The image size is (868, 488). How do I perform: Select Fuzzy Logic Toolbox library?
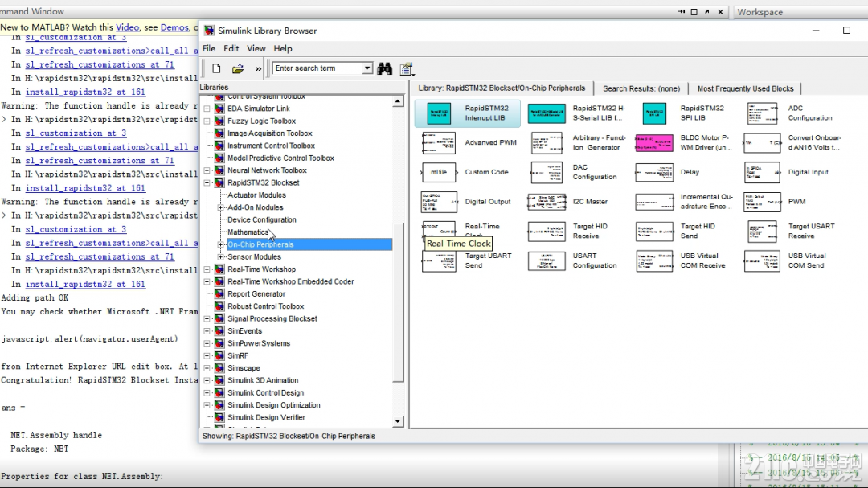(x=261, y=121)
